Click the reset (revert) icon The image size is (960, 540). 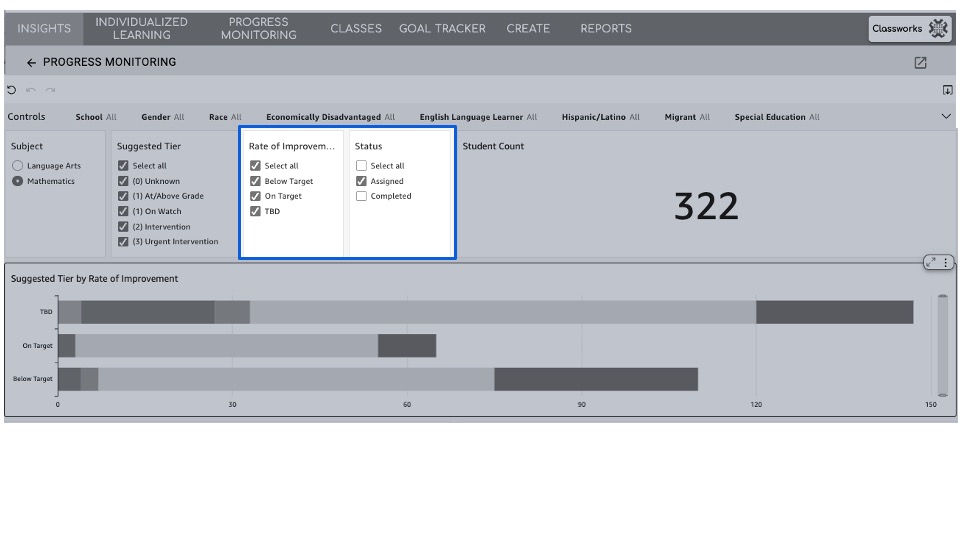(x=12, y=90)
